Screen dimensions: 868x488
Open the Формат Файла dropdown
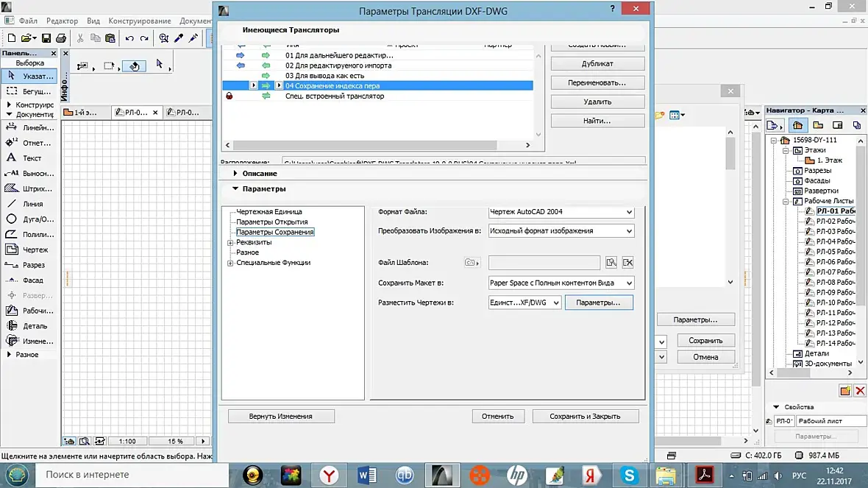click(x=561, y=211)
